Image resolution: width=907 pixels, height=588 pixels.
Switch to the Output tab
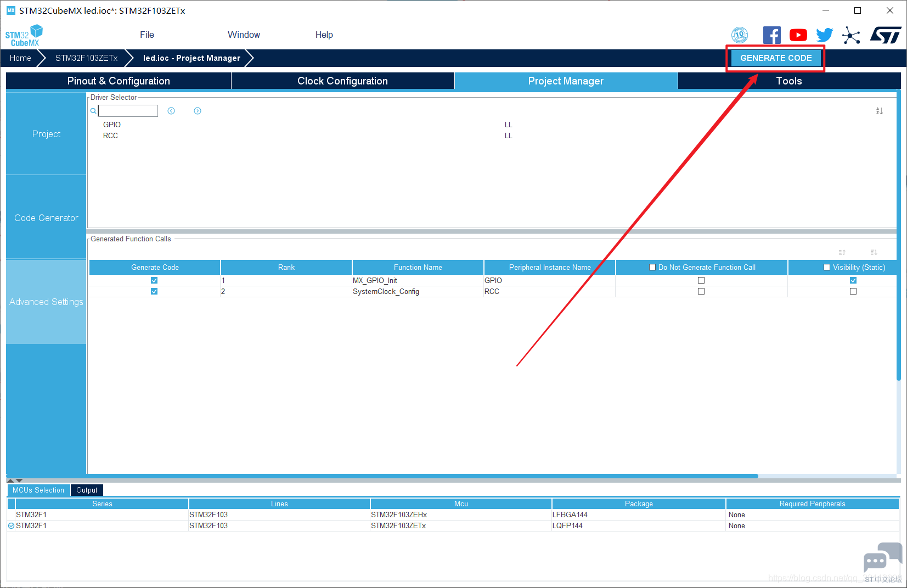pos(87,490)
